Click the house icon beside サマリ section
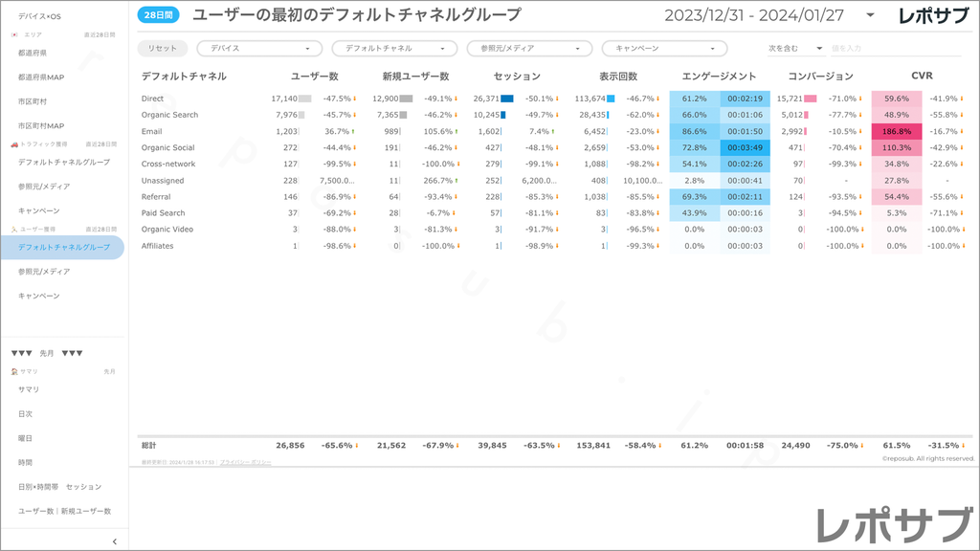The image size is (980, 551). [x=13, y=371]
